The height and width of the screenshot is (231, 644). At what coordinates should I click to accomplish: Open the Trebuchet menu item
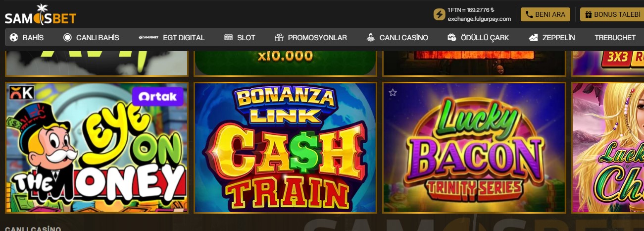[x=615, y=37]
